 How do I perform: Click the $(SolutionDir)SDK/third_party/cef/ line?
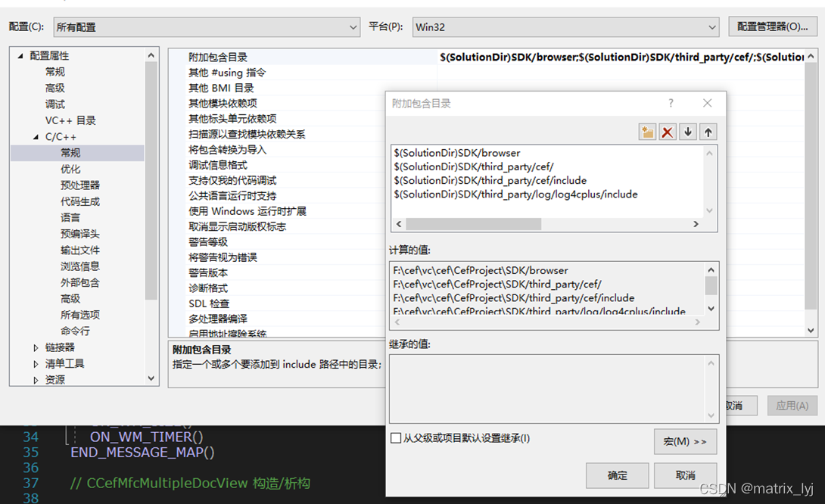pos(474,166)
